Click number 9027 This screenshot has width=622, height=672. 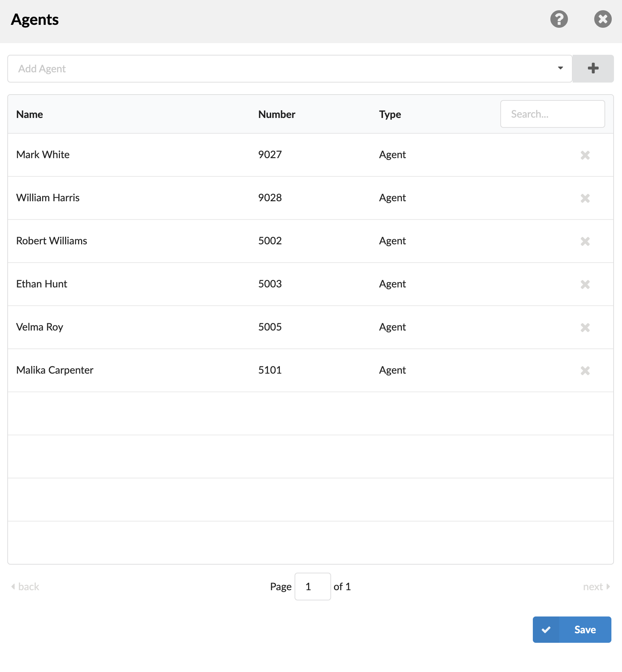(270, 154)
